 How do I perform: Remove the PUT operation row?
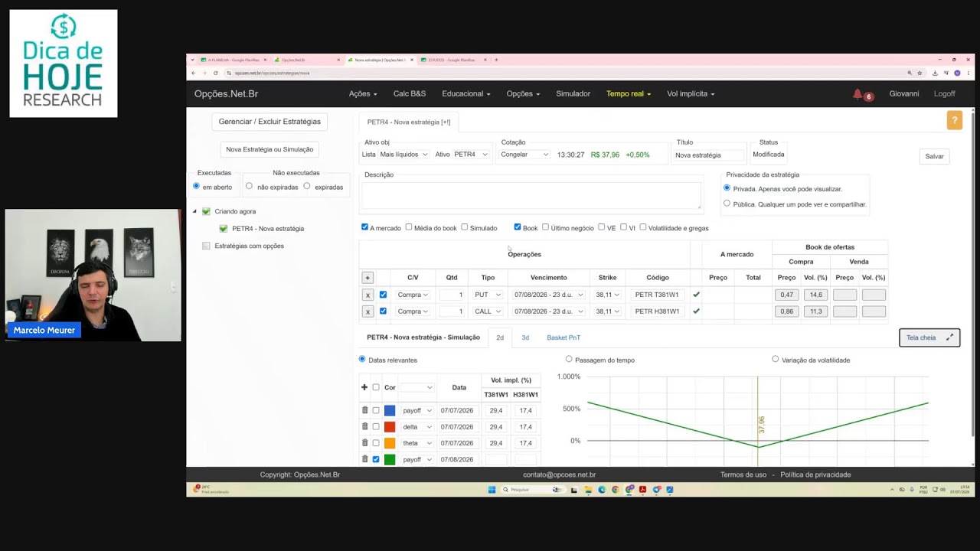tap(367, 295)
